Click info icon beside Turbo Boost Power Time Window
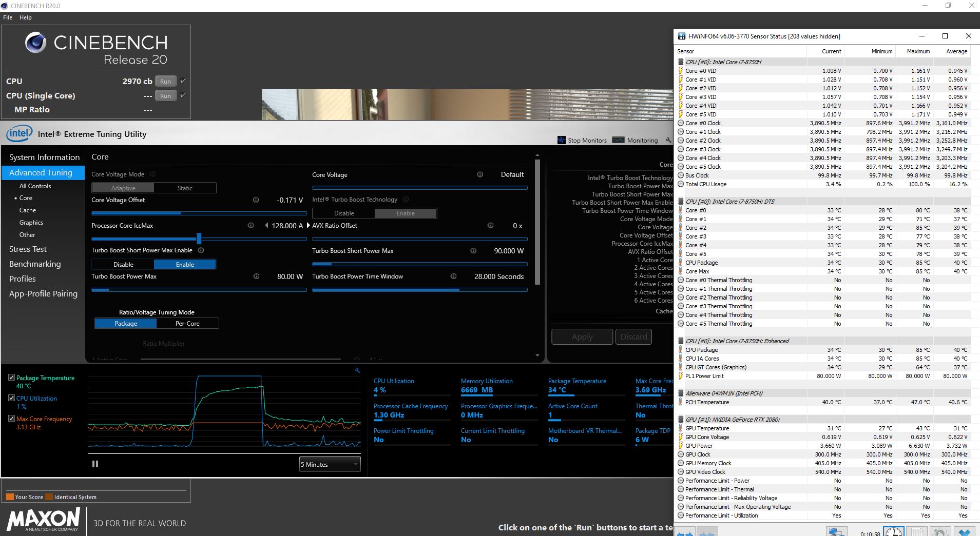 pyautogui.click(x=453, y=276)
